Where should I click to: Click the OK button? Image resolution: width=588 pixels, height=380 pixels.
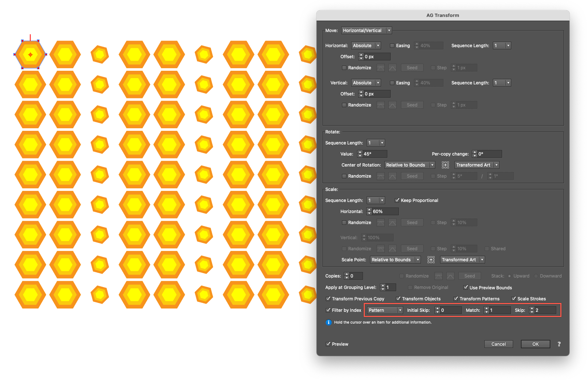535,344
